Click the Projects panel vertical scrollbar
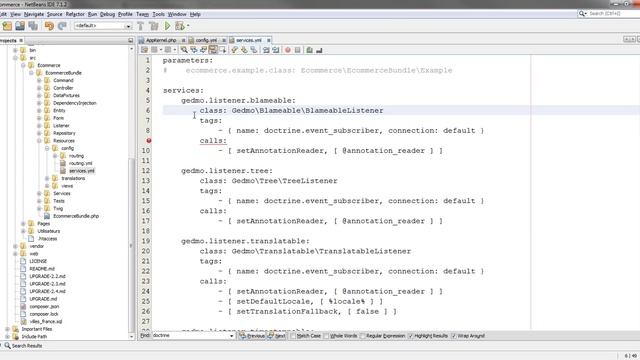 click(131, 245)
